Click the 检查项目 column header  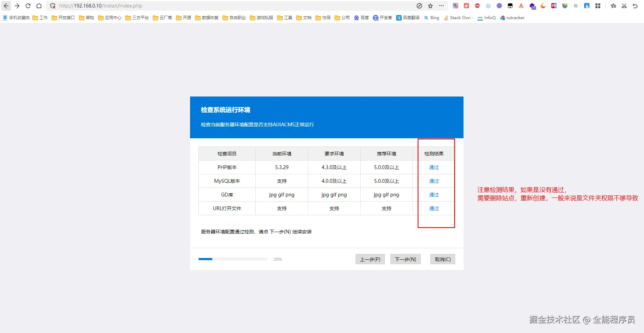click(x=227, y=154)
